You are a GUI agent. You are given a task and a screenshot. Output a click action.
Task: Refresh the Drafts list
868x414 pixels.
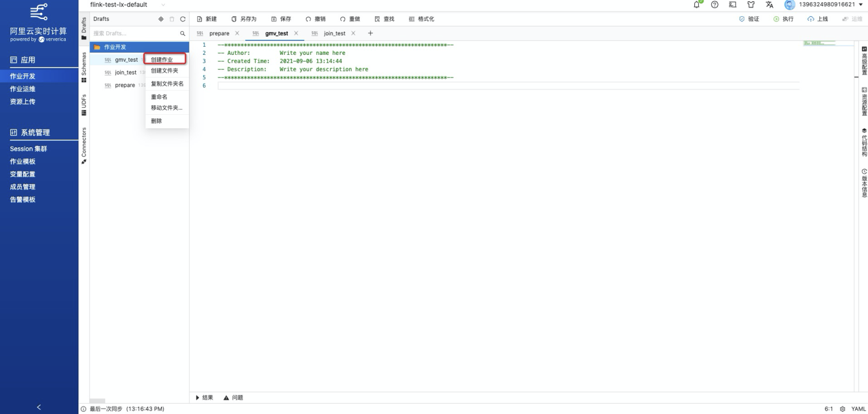pyautogui.click(x=182, y=19)
